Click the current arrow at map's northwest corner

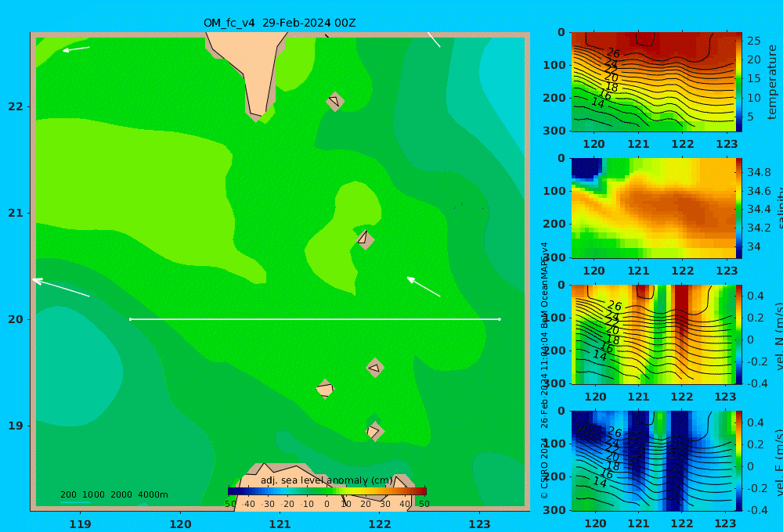click(76, 49)
